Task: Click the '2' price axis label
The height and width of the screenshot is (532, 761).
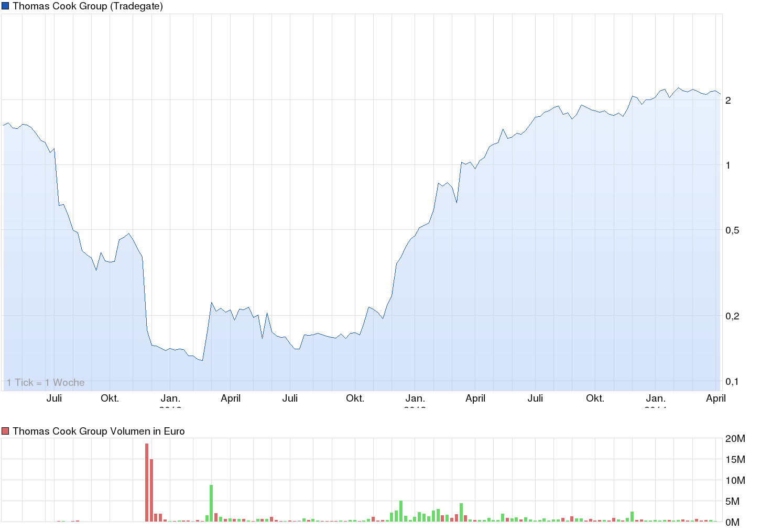Action: tap(728, 101)
